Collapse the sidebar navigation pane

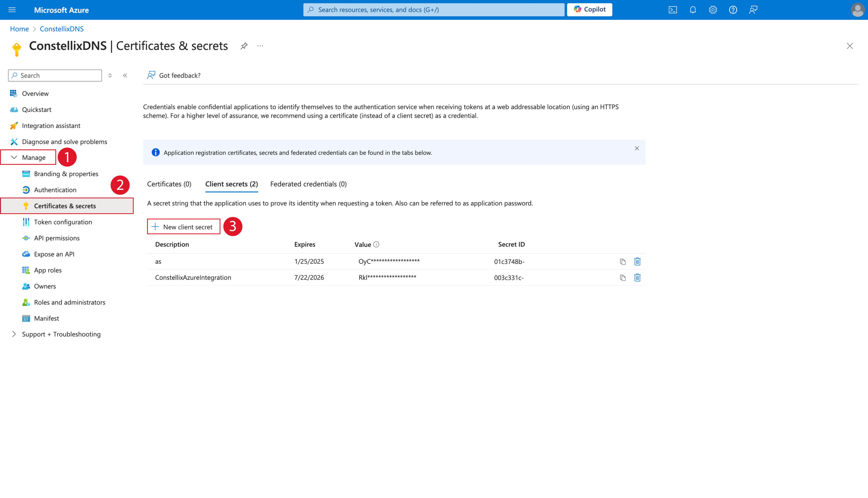125,75
